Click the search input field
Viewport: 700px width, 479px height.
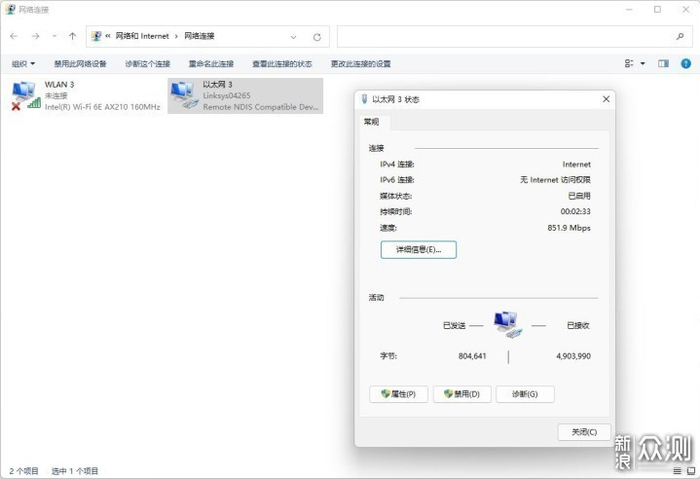505,36
